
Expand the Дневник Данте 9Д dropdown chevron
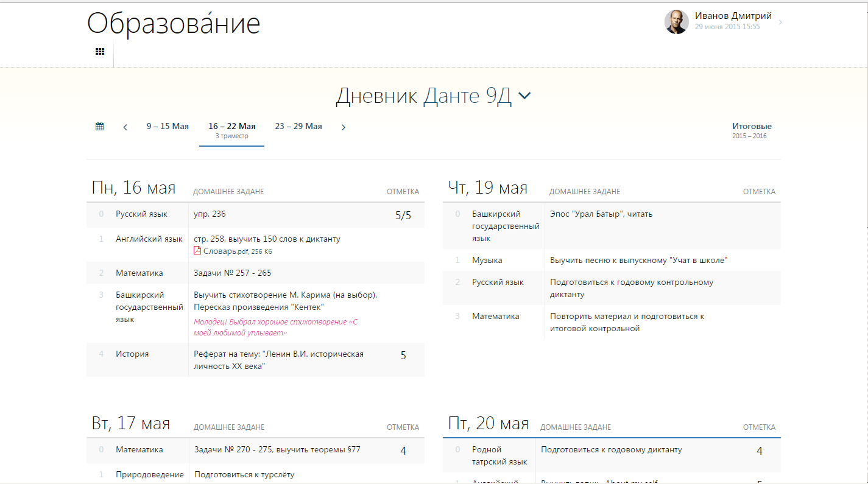[x=524, y=96]
